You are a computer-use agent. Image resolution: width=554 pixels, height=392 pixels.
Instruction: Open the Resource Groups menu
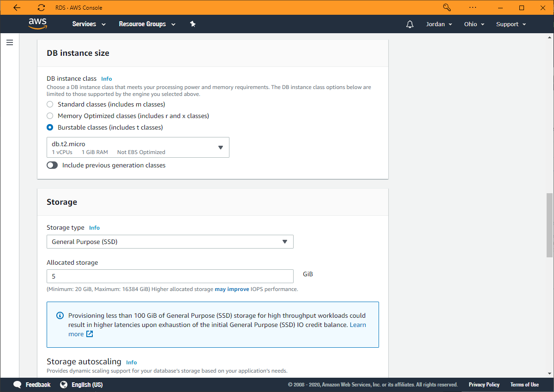point(147,24)
